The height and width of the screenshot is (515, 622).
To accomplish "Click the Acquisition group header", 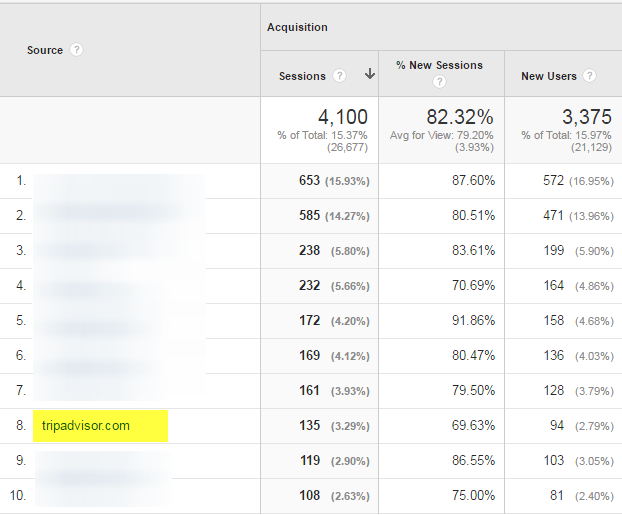I will 297,27.
